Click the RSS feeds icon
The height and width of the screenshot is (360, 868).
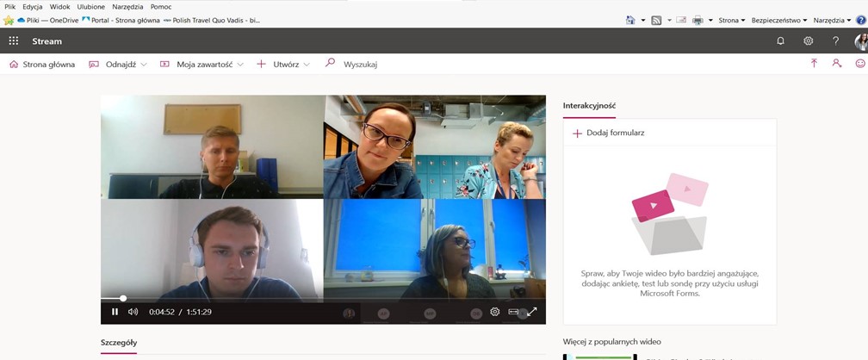coord(656,21)
